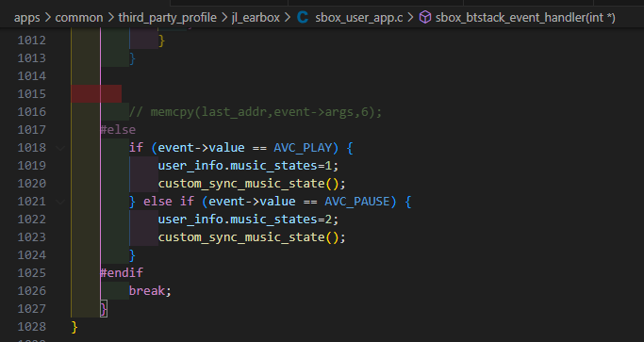This screenshot has width=644, height=342.
Task: Click the function symbol cube icon
Action: coord(425,17)
